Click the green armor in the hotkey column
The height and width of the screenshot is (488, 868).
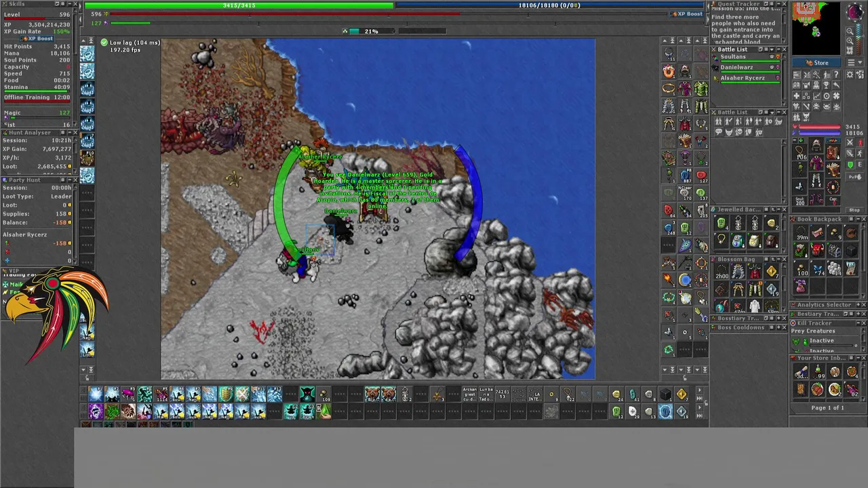coord(701,88)
